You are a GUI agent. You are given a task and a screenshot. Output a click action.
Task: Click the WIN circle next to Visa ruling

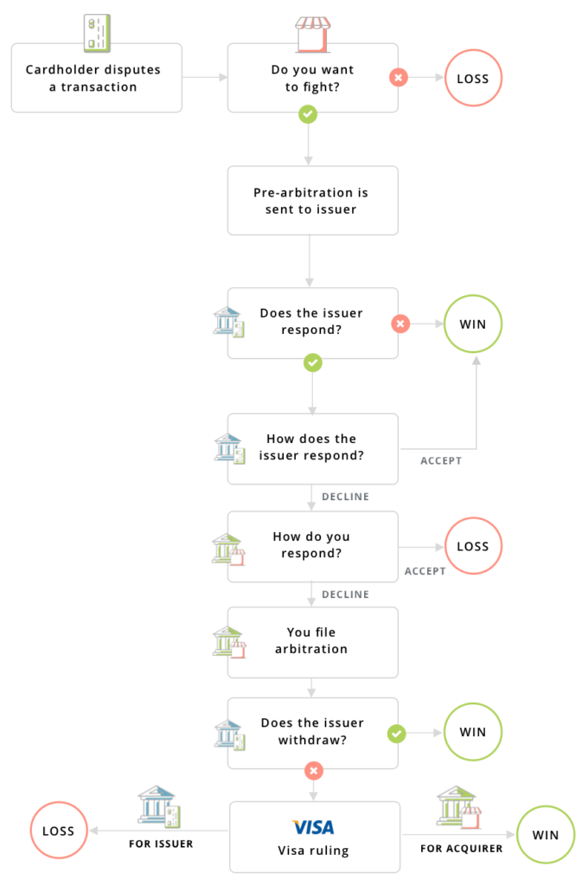(x=546, y=835)
